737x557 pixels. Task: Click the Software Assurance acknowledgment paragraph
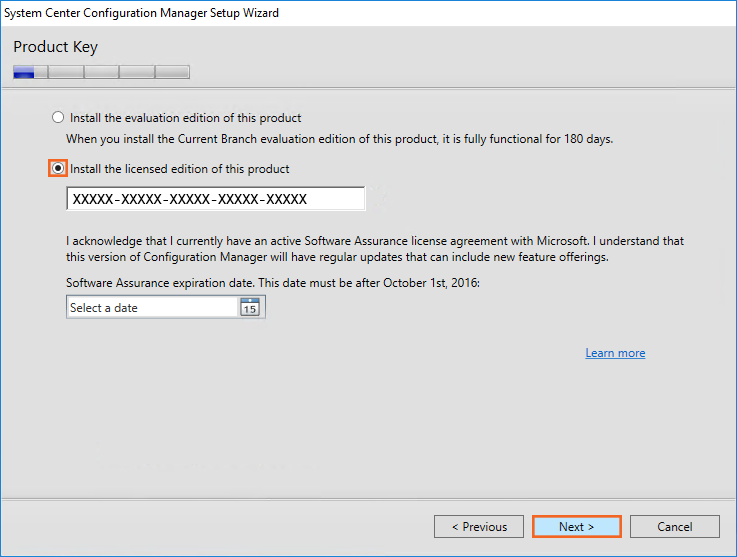coord(380,249)
